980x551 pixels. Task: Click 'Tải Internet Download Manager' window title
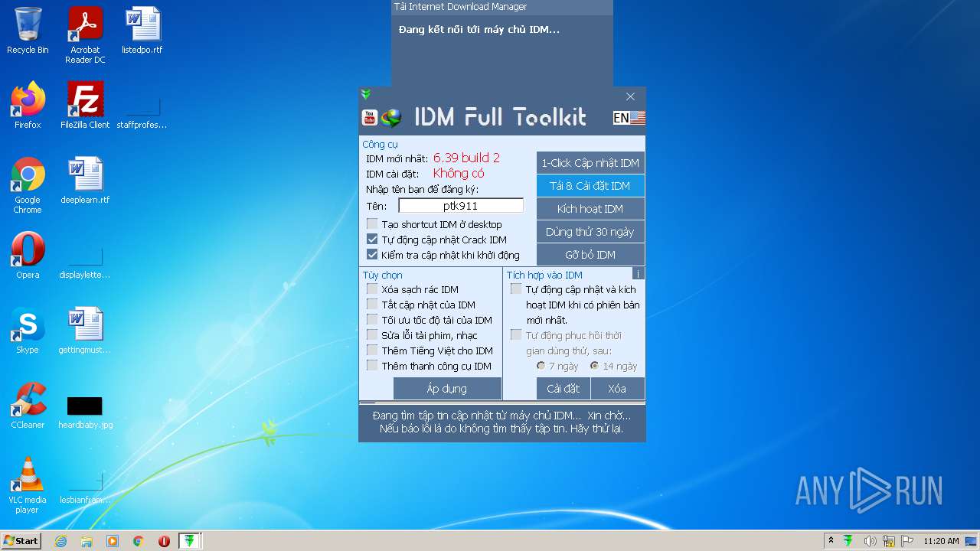click(x=460, y=7)
